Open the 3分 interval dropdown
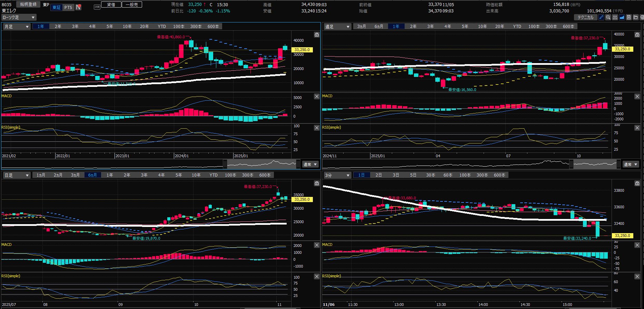Screen dimensions: 644x309 [337, 175]
